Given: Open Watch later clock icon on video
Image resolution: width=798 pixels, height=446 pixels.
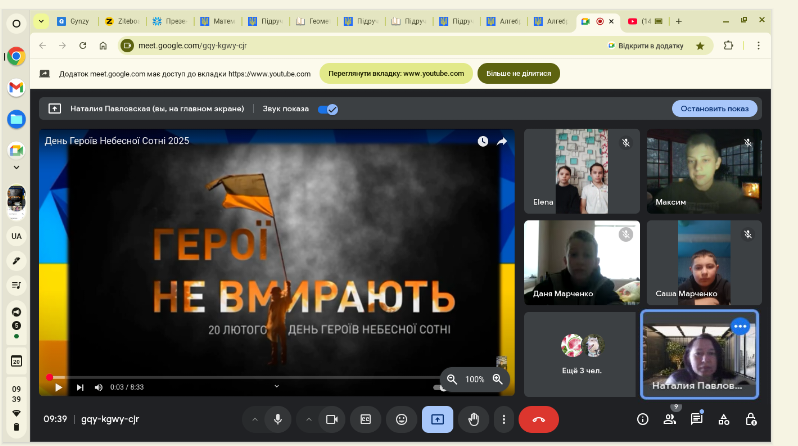Looking at the screenshot, I should coord(482,142).
